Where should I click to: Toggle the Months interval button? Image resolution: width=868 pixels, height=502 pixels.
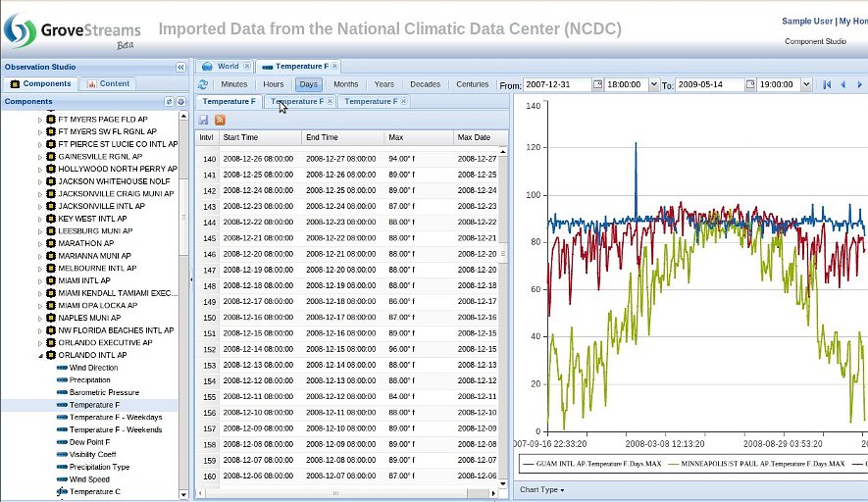[345, 85]
